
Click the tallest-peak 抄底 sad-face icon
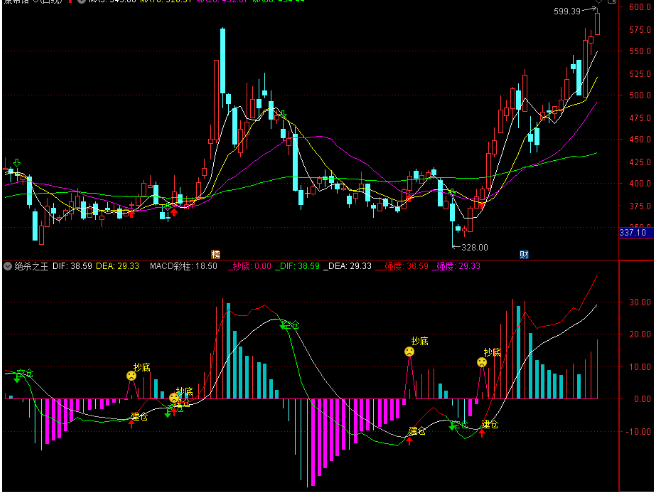tap(409, 351)
